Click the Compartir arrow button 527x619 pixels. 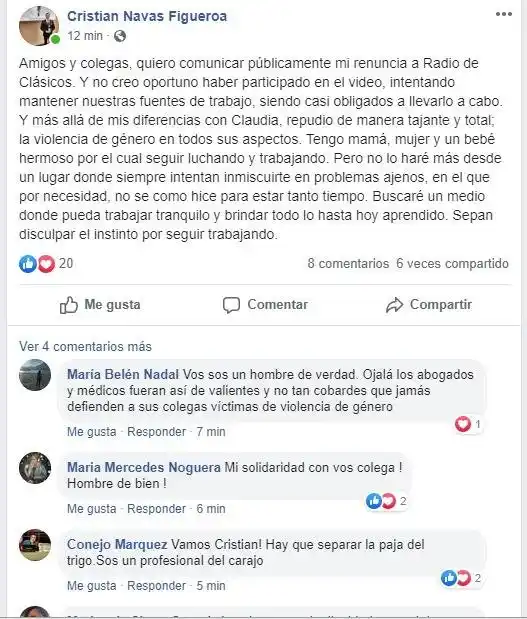429,305
